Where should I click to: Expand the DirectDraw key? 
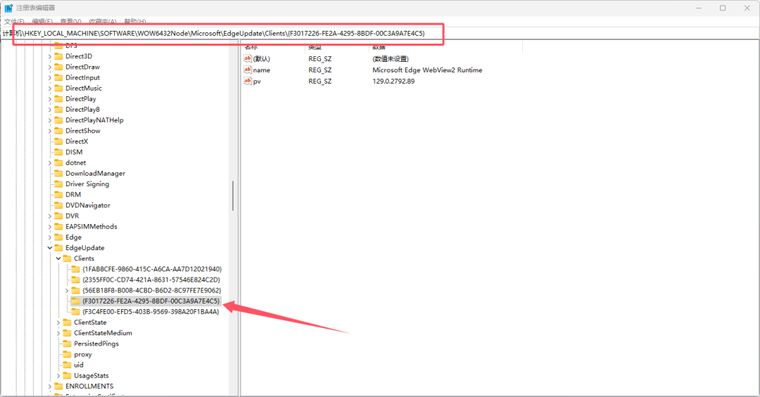click(x=49, y=67)
